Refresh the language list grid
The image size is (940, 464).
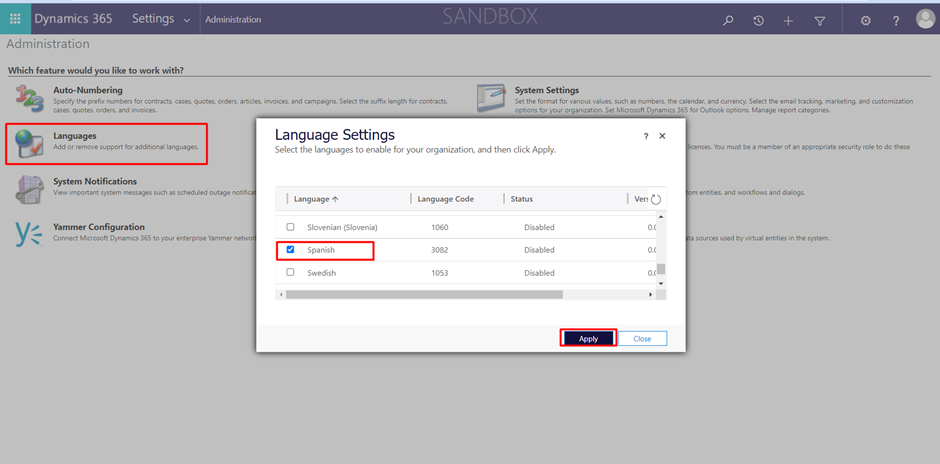click(656, 200)
